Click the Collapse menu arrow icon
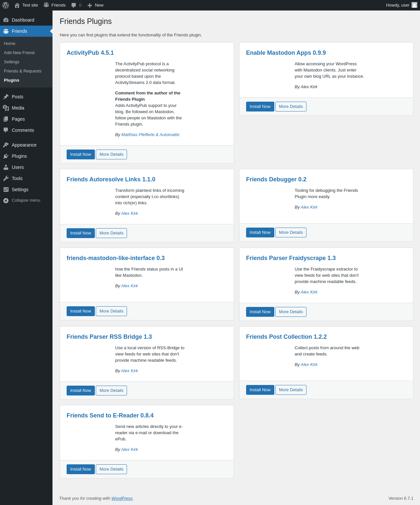Screen dimensions: 420x505 (x=6, y=200)
